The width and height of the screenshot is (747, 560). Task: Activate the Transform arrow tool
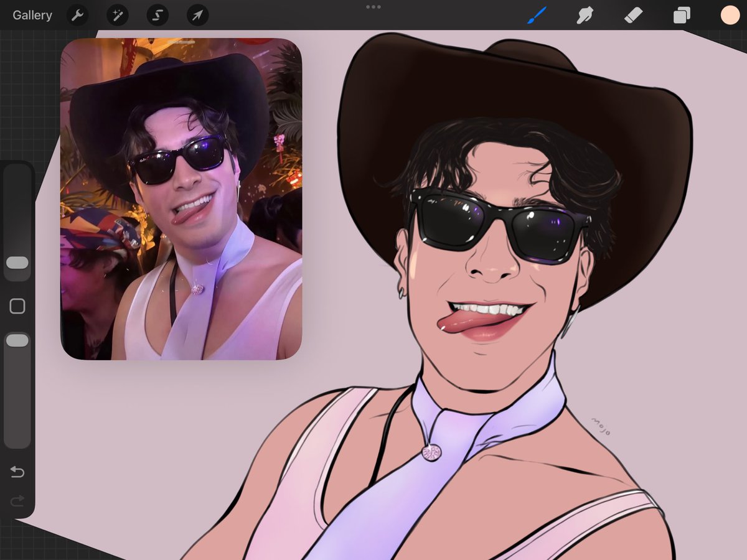click(197, 15)
